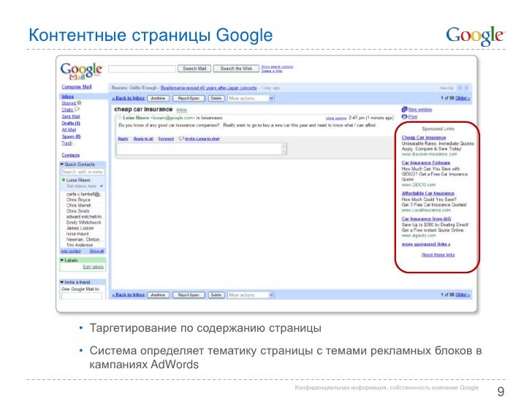The height and width of the screenshot is (399, 532).
Task: Click the top Archive button
Action: click(x=158, y=99)
